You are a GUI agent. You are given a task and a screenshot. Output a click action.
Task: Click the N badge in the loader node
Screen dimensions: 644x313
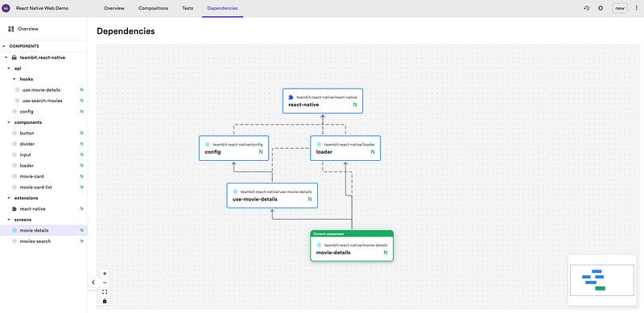[x=373, y=152]
